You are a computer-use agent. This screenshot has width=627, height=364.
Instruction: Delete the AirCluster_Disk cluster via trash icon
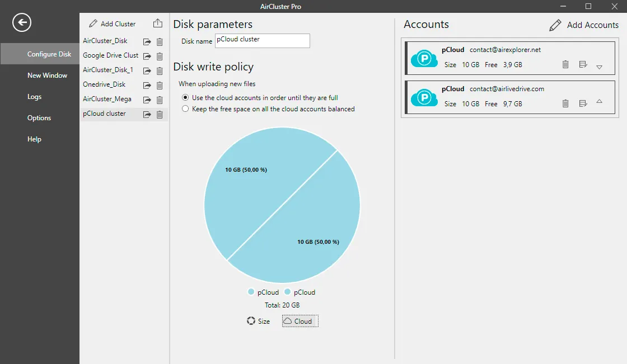tap(160, 41)
